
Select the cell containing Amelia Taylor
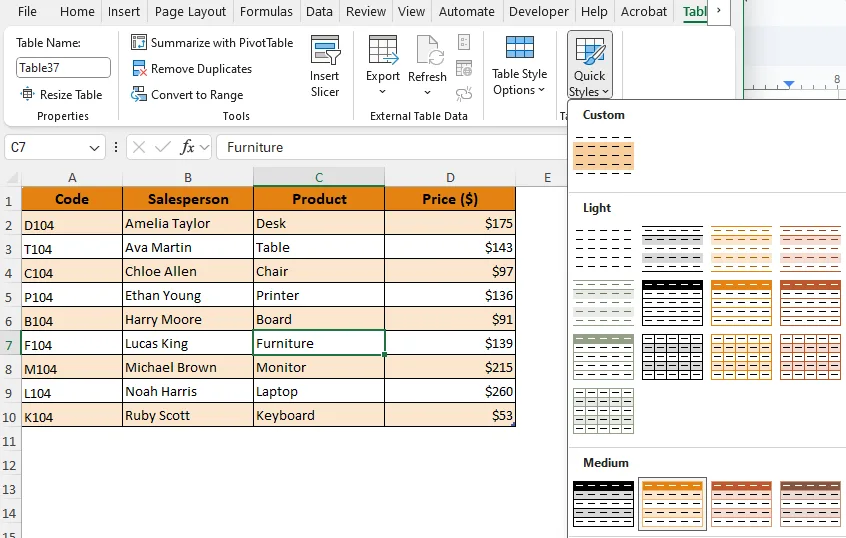(x=188, y=223)
